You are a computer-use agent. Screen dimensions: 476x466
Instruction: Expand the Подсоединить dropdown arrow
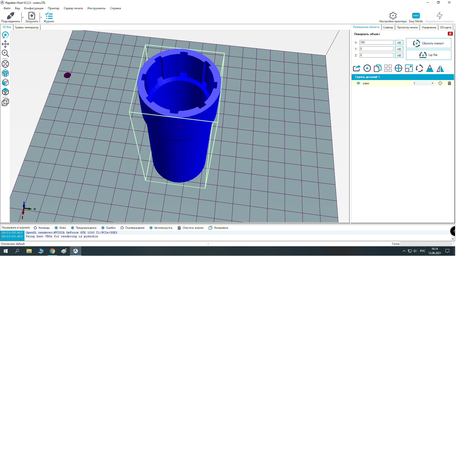pyautogui.click(x=23, y=18)
